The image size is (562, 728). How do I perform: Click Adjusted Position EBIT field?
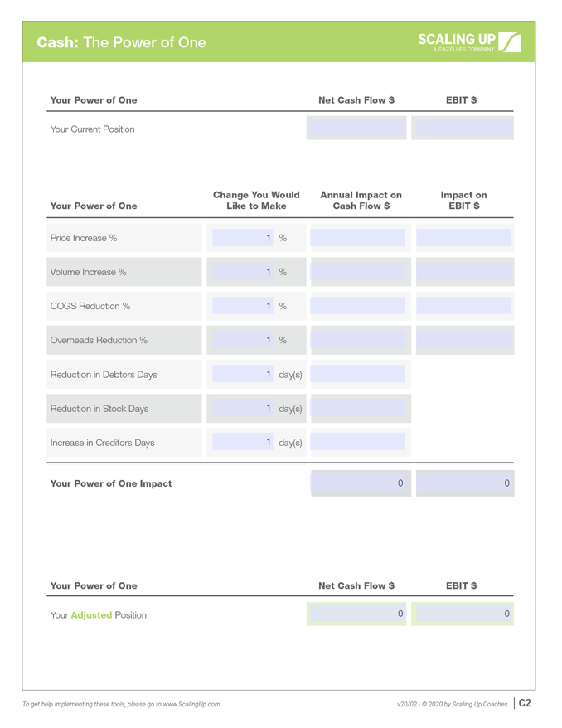pos(463,614)
